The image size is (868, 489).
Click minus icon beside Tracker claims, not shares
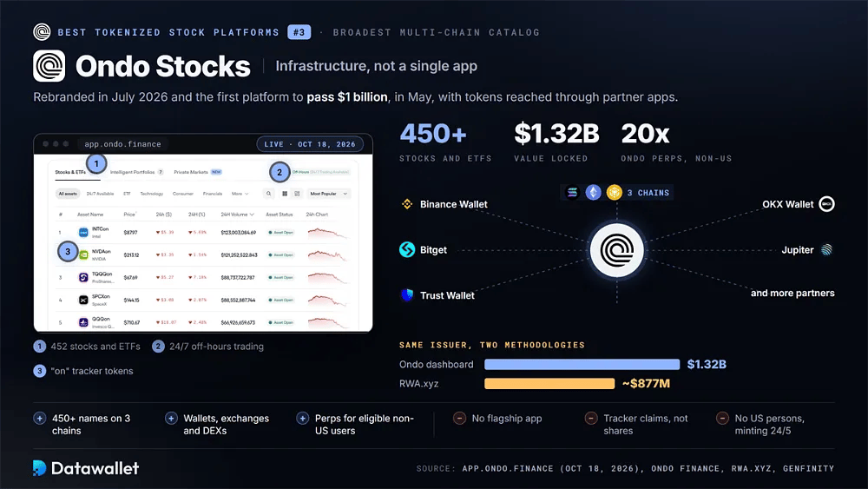pyautogui.click(x=591, y=419)
